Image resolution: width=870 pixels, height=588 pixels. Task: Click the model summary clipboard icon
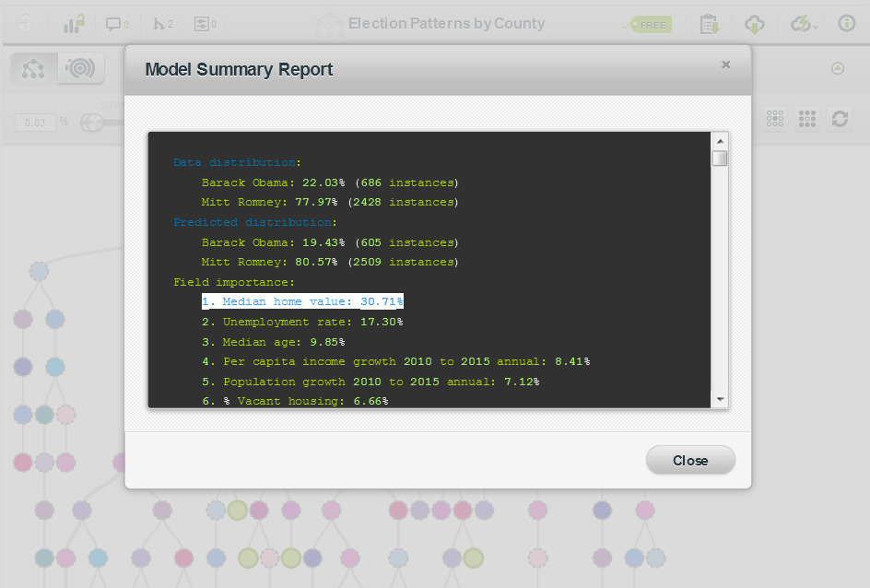(x=709, y=24)
